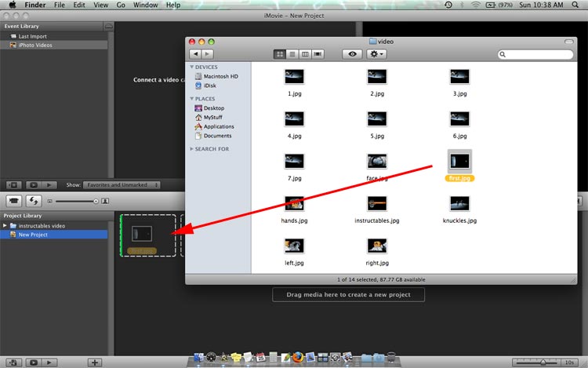The height and width of the screenshot is (368, 588).
Task: Select the 3.jpg file thumbnail
Action: point(459,77)
